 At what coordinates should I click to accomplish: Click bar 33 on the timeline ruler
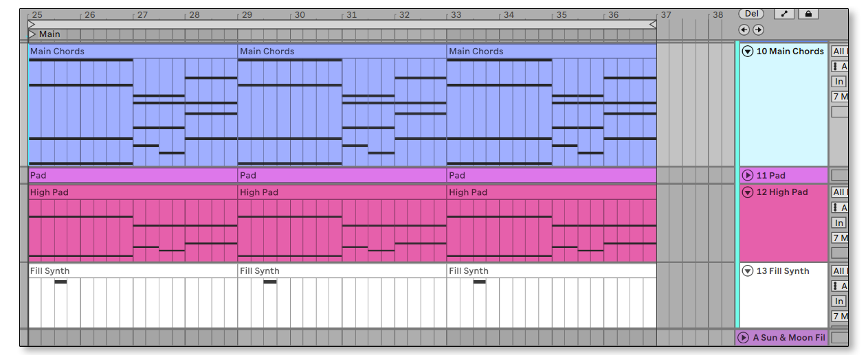(x=456, y=14)
